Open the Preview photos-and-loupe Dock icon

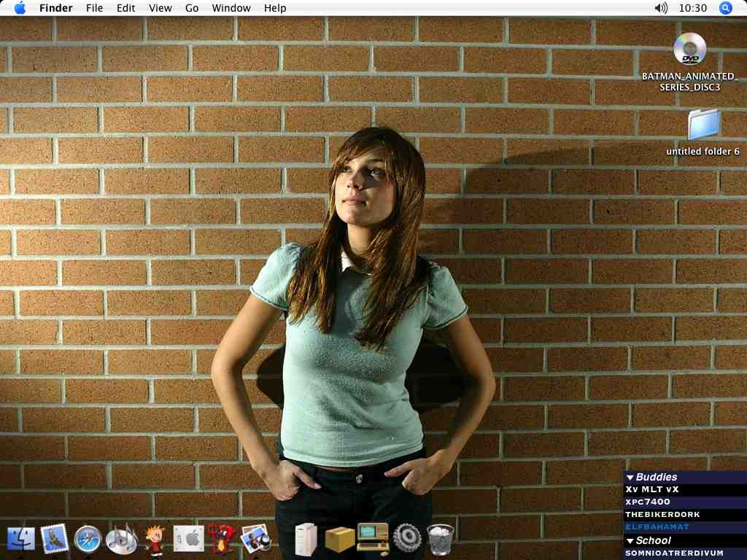[x=256, y=539]
